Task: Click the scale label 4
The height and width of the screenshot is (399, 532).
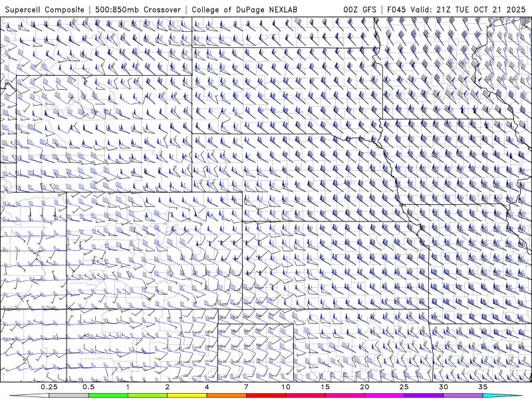Action: coord(207,387)
